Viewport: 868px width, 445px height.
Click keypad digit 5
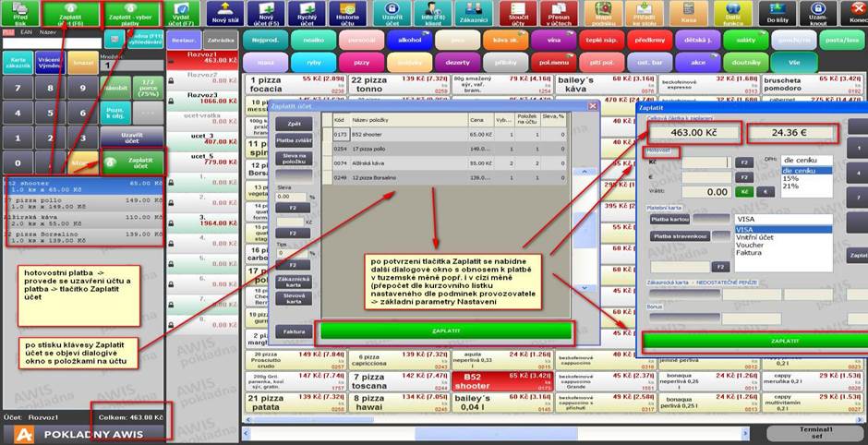click(x=50, y=113)
